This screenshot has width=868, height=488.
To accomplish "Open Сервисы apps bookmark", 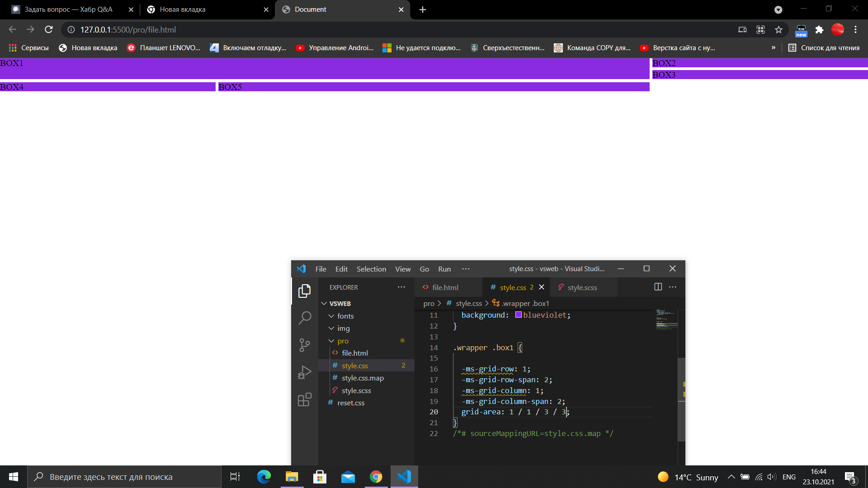I will coord(29,47).
